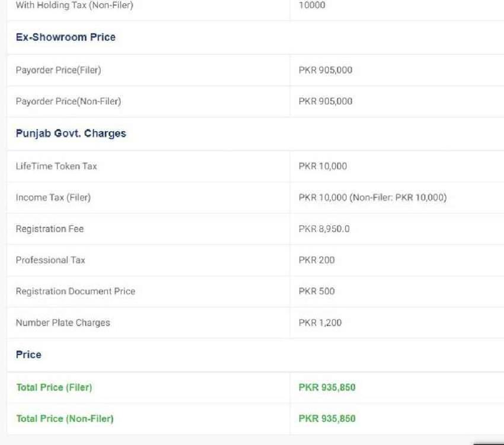This screenshot has width=504, height=445.
Task: Click the Payorder Price(Filer) label
Action: pos(58,70)
